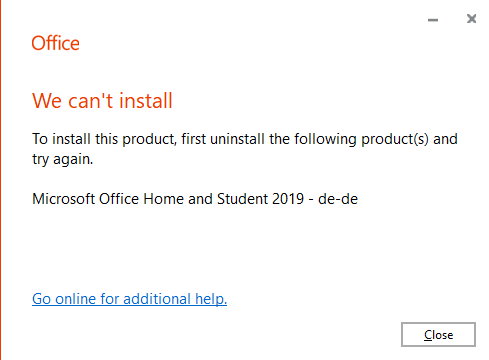This screenshot has width=489, height=360.
Task: Click the underlined C on the Close button
Action: tap(428, 335)
